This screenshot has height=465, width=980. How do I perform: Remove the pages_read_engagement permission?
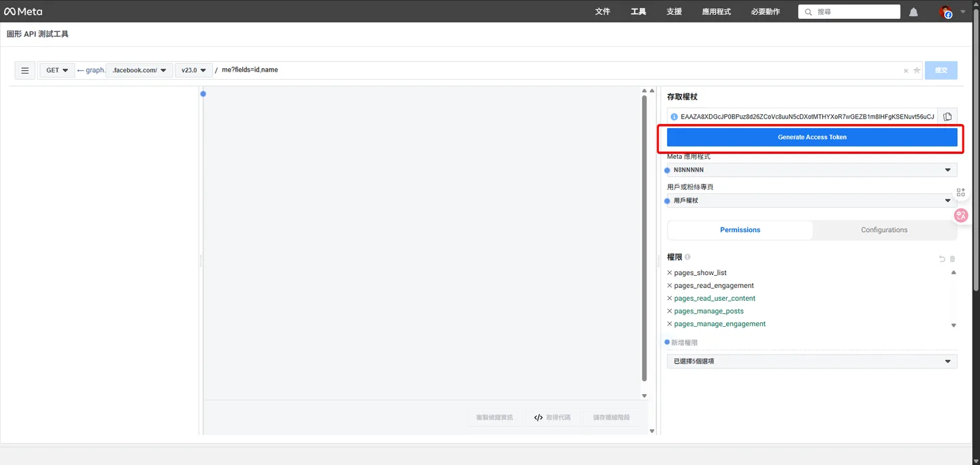[x=670, y=286]
